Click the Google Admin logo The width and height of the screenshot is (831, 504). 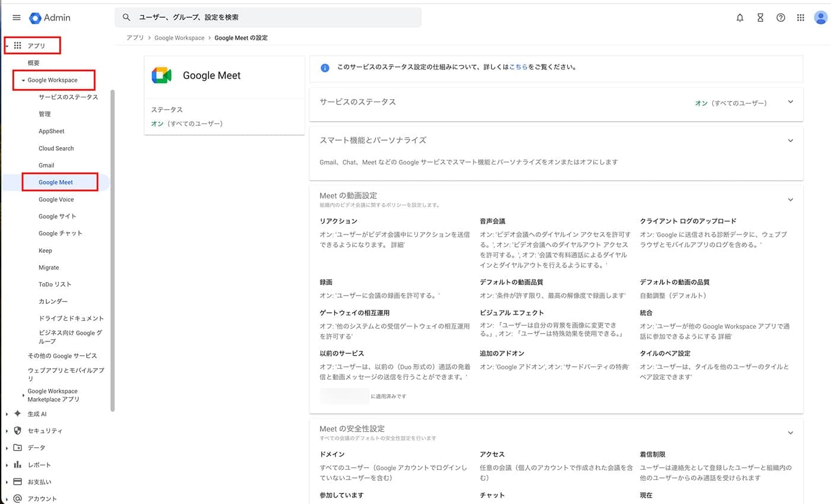pyautogui.click(x=50, y=18)
